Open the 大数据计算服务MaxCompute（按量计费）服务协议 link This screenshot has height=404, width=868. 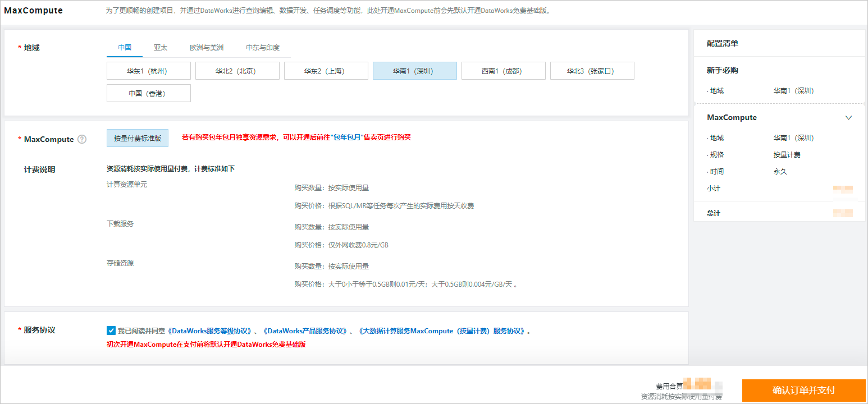(x=441, y=331)
